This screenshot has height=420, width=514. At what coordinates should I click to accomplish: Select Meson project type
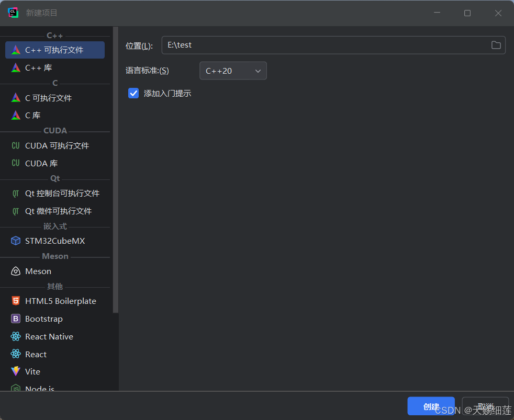pos(55,271)
